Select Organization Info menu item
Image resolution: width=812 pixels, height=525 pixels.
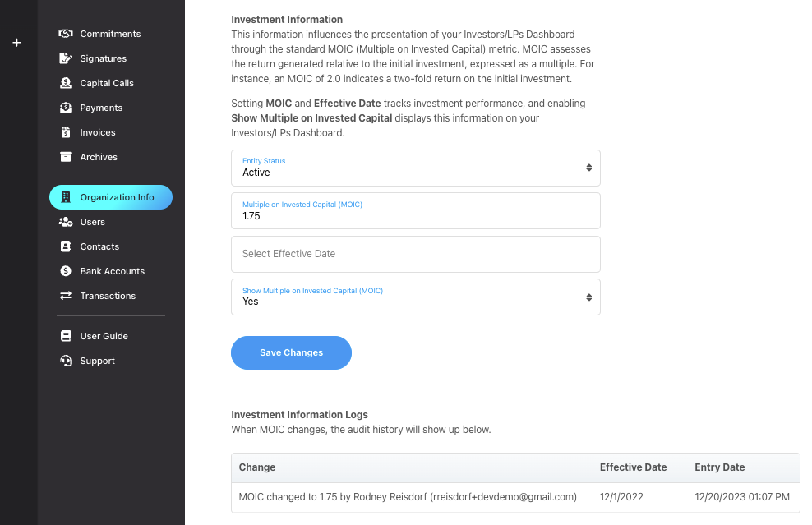(x=111, y=197)
